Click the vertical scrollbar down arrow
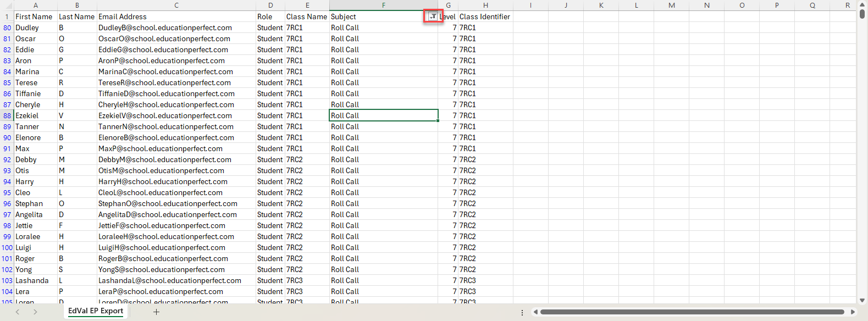Image resolution: width=868 pixels, height=321 pixels. click(x=862, y=300)
